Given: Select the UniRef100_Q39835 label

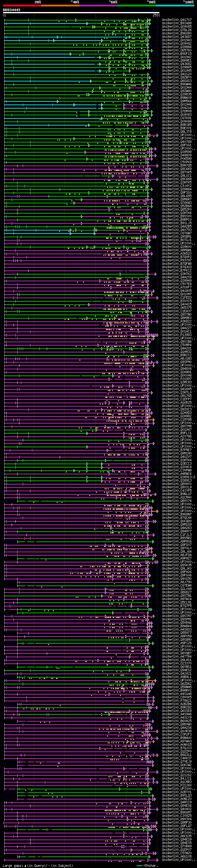Looking at the screenshot, I should pyautogui.click(x=177, y=94).
